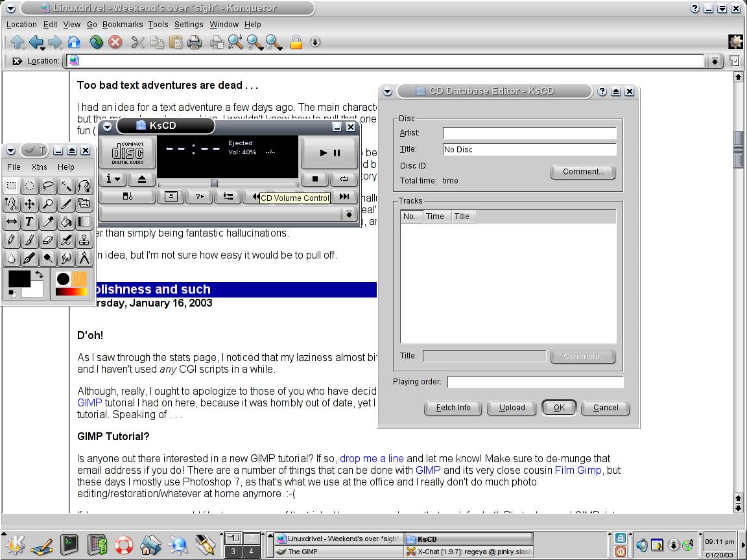This screenshot has width=747, height=560.
Task: Reset GIMP colors to default black and white
Action: [12, 294]
